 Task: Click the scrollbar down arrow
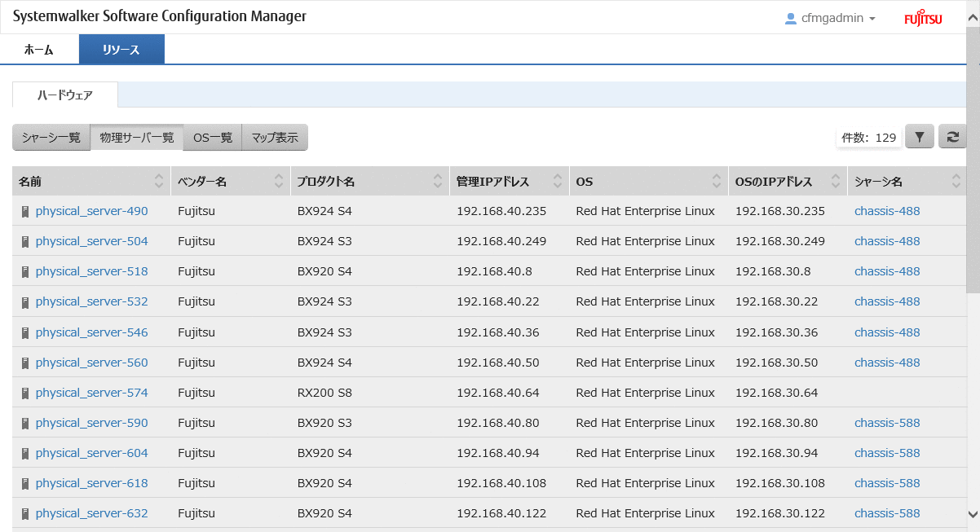pos(973,514)
